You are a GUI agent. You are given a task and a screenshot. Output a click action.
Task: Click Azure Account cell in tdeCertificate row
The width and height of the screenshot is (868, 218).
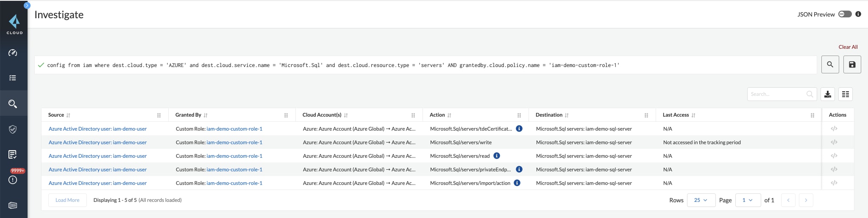(x=359, y=129)
